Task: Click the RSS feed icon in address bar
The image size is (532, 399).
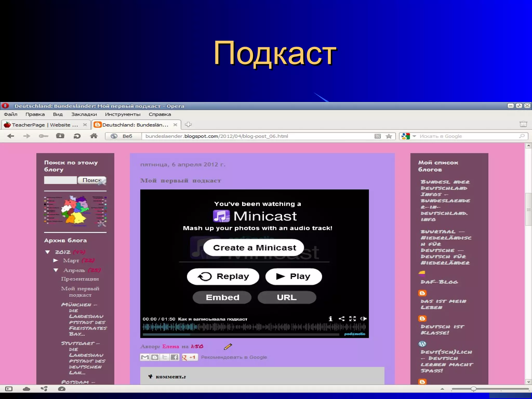Action: tap(377, 136)
